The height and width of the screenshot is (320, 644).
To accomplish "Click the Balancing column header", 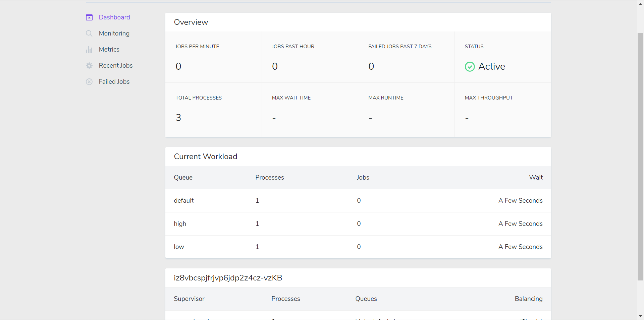I will pos(529,299).
